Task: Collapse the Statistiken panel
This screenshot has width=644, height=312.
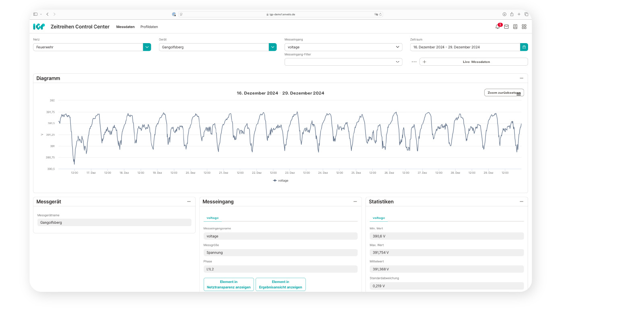Action: (x=522, y=202)
